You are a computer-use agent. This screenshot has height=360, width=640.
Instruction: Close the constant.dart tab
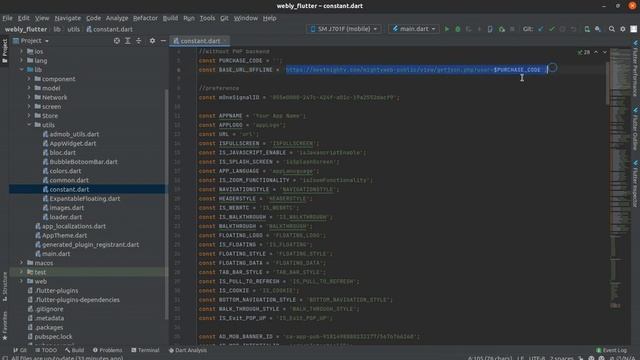225,41
